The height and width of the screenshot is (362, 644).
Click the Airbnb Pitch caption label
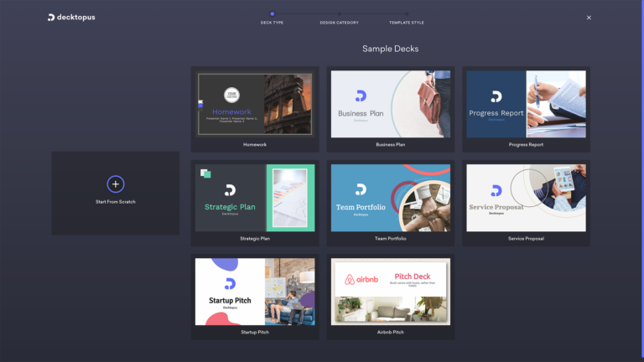(390, 332)
